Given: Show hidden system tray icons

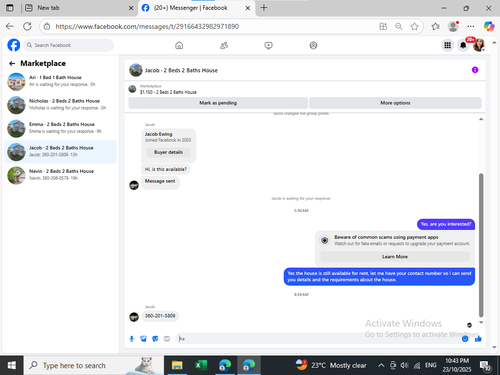Looking at the screenshot, I should 381,366.
